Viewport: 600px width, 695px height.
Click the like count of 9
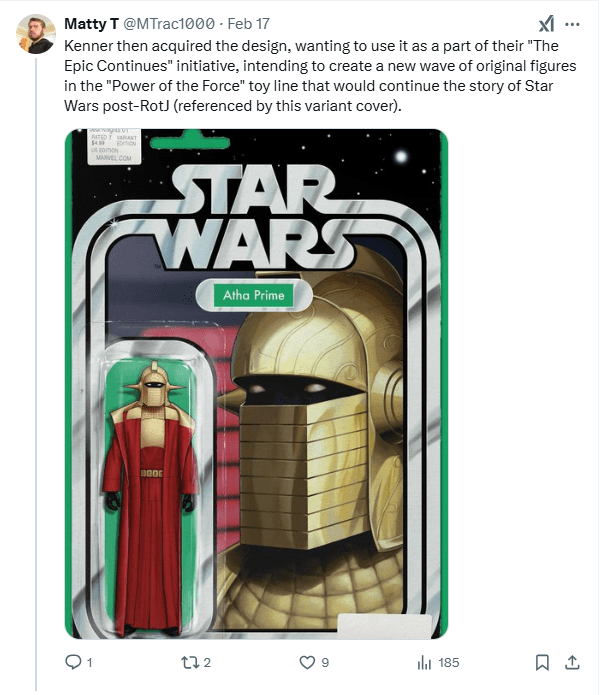(325, 663)
